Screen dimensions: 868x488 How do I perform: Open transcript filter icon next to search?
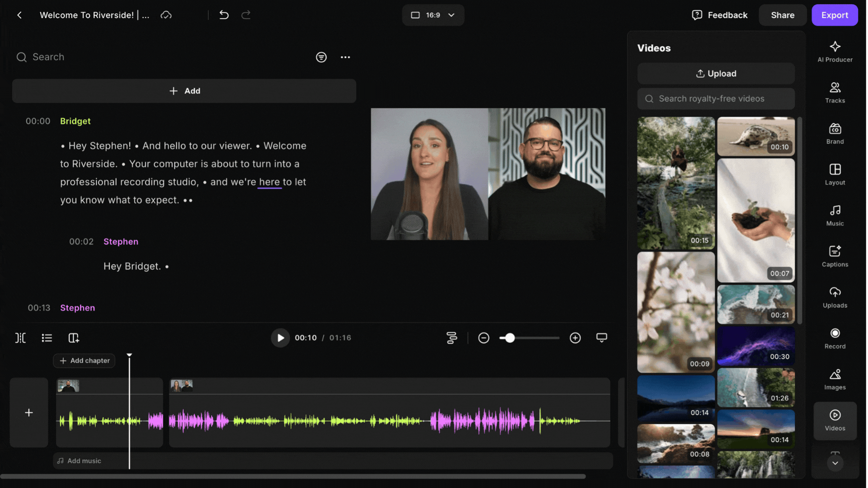tap(321, 57)
